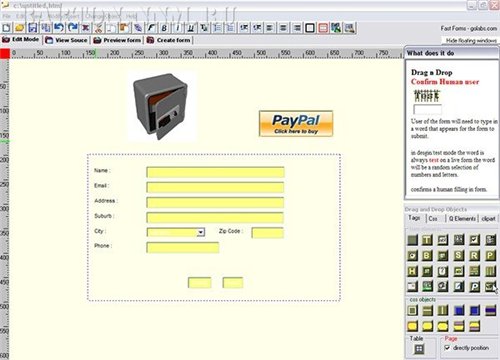Click the Preview form button

(117, 40)
